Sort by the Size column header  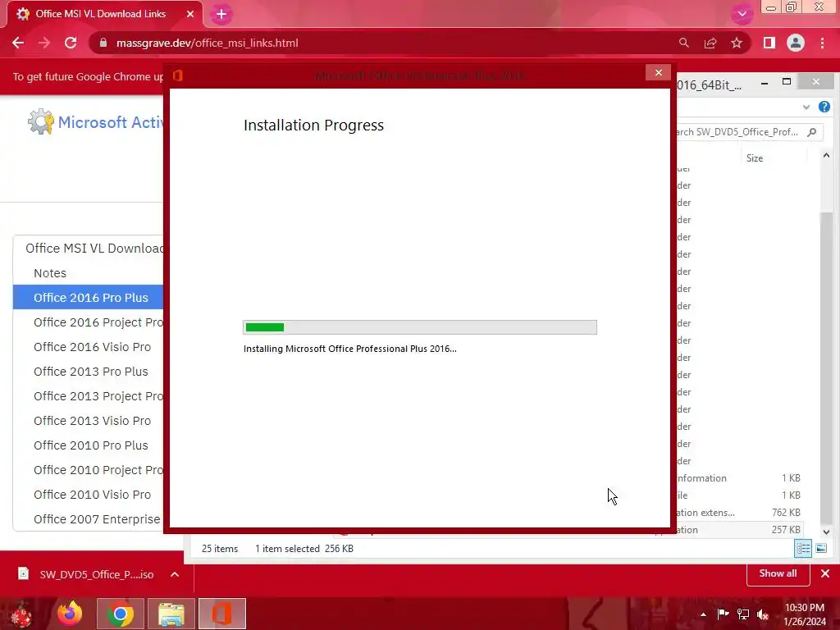click(x=755, y=158)
